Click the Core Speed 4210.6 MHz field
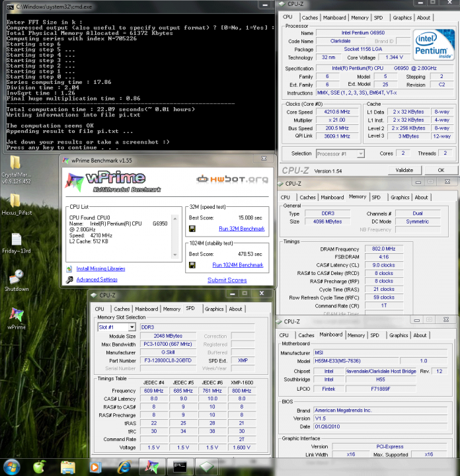 [337, 112]
